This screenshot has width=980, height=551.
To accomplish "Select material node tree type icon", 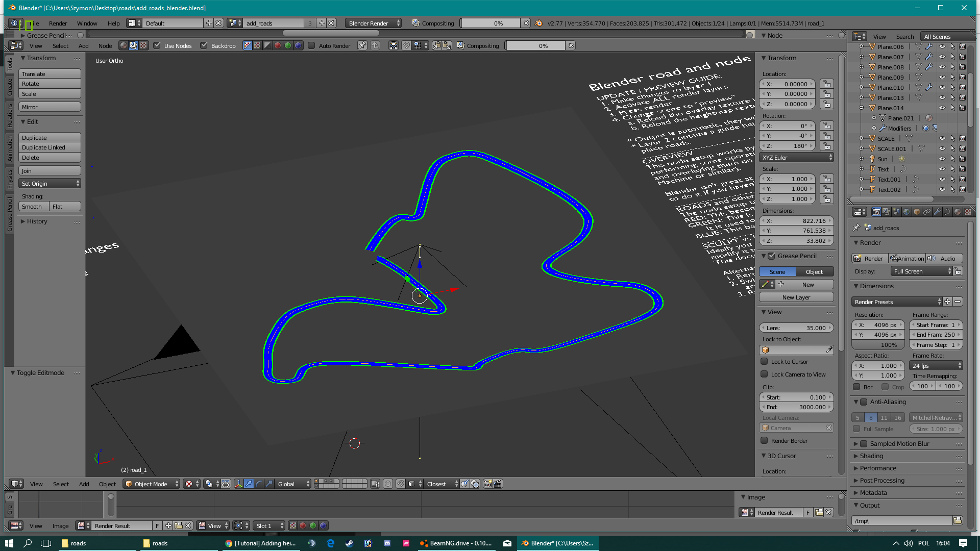I will pos(123,45).
